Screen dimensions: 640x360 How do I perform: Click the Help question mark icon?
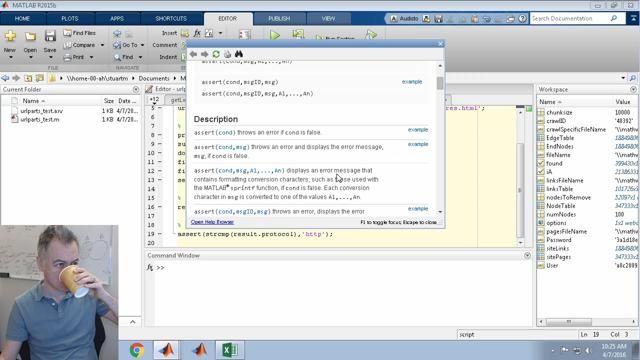(522, 19)
